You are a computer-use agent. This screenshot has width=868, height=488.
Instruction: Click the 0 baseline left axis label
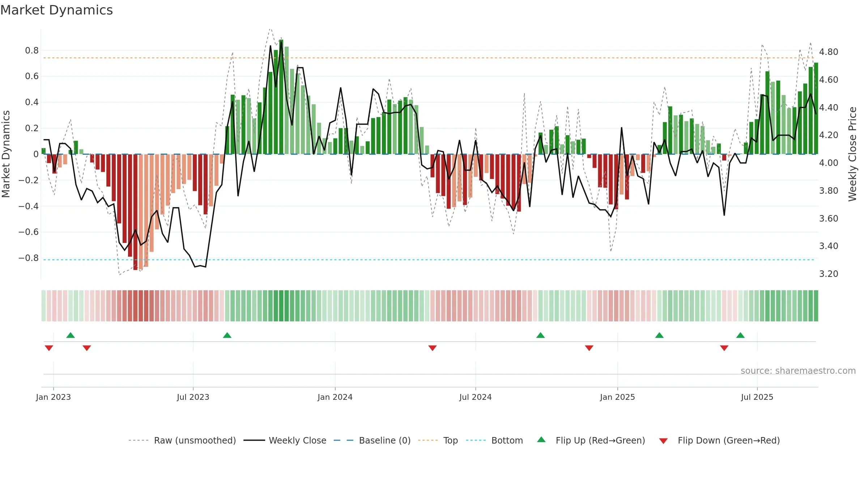(x=36, y=154)
